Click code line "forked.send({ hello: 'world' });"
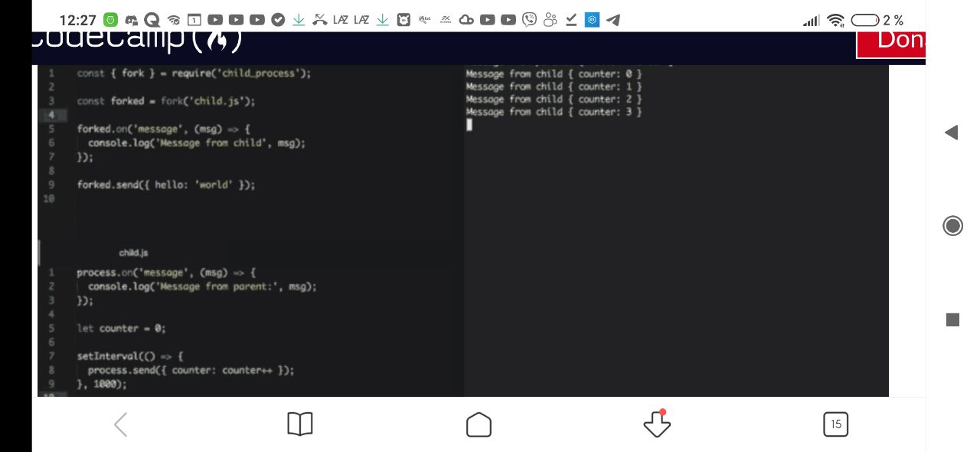Image resolution: width=980 pixels, height=452 pixels. (166, 185)
